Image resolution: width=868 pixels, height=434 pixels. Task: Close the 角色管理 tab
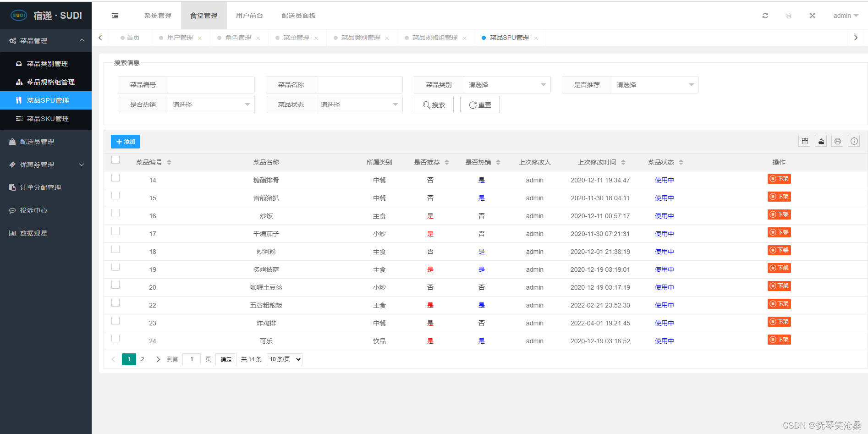coord(258,38)
